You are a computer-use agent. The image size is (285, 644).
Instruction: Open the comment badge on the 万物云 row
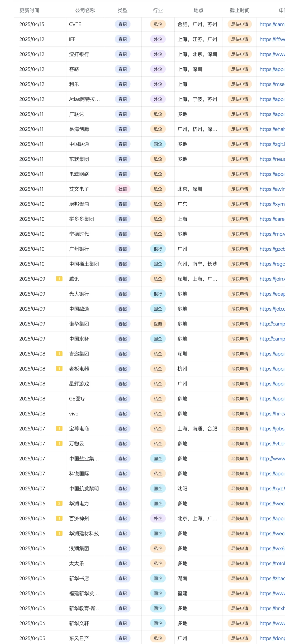[59, 444]
